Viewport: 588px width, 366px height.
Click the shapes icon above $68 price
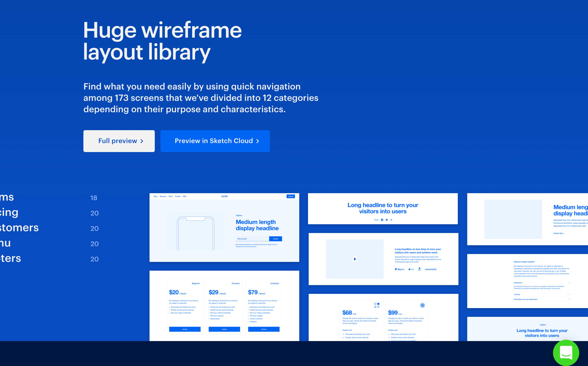(377, 305)
